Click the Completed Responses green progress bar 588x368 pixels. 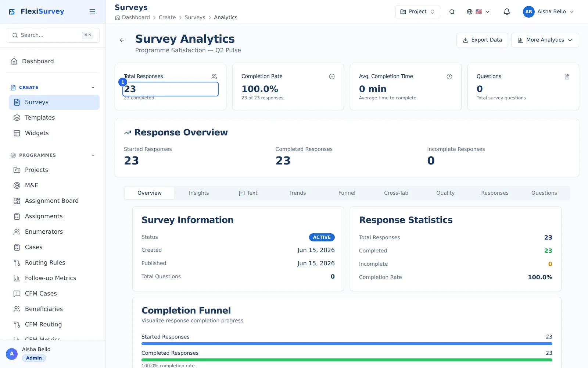[347, 360]
